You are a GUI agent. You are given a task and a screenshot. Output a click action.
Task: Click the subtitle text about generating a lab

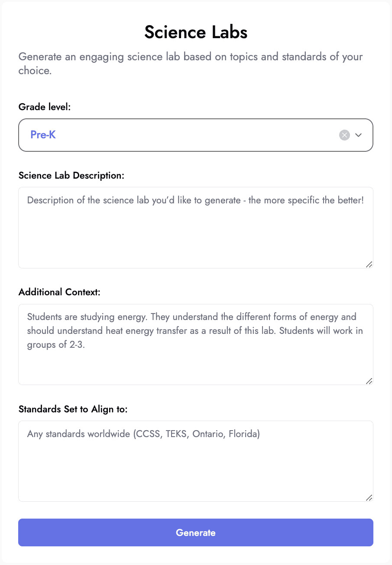191,63
